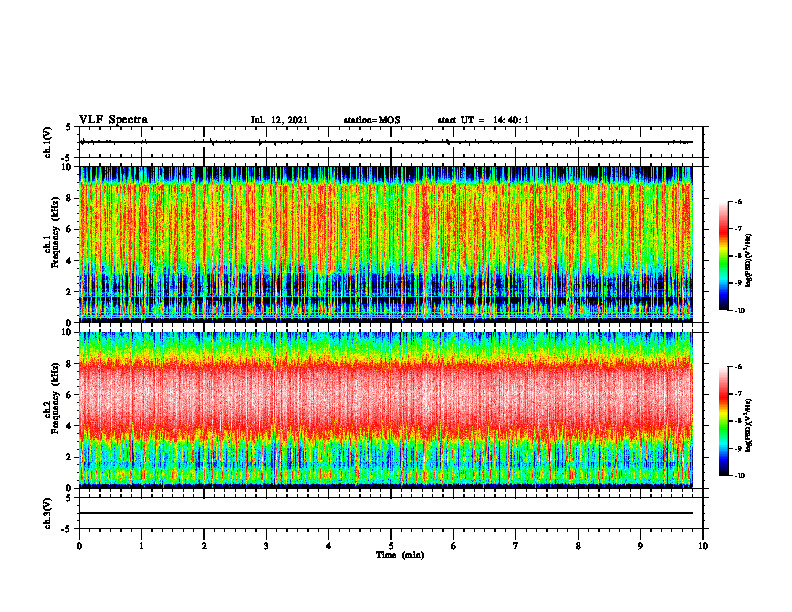The height and width of the screenshot is (612, 792).
Task: Click the "ch.3(V)" axis label
Action: click(x=47, y=513)
